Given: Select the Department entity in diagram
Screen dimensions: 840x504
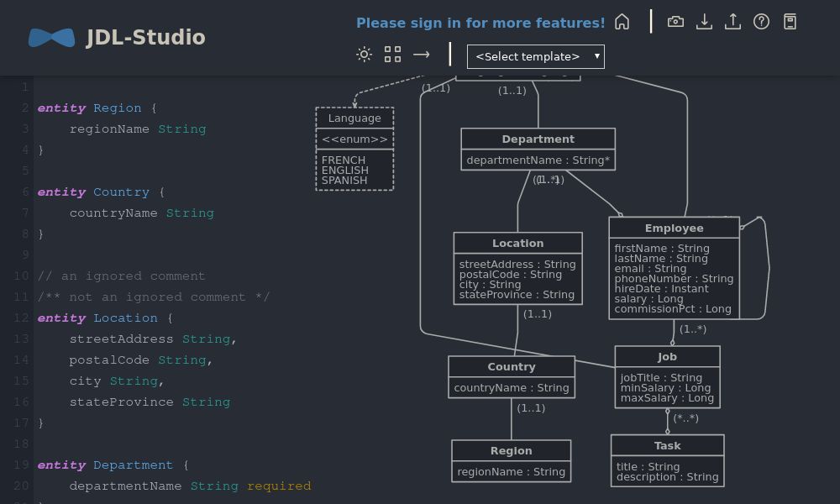Looking at the screenshot, I should click(x=538, y=139).
